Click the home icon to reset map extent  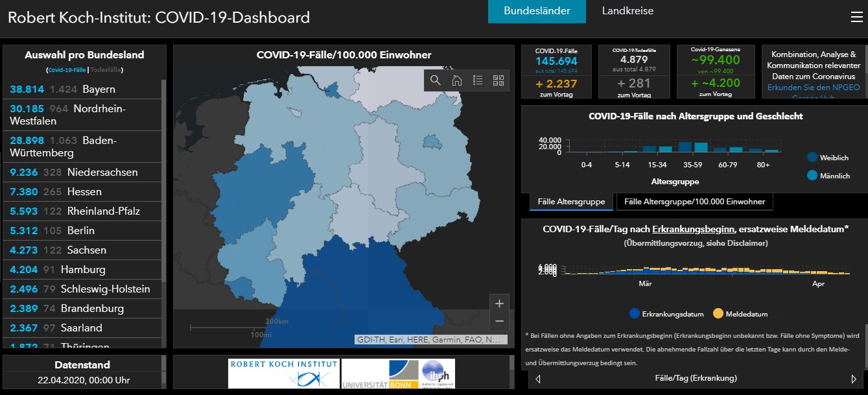pyautogui.click(x=457, y=80)
